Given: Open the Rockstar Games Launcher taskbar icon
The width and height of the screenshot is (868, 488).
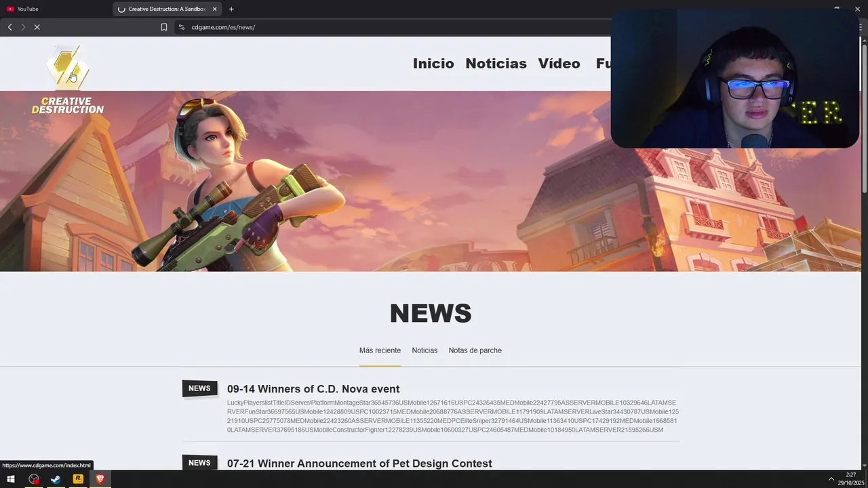Looking at the screenshot, I should point(78,479).
